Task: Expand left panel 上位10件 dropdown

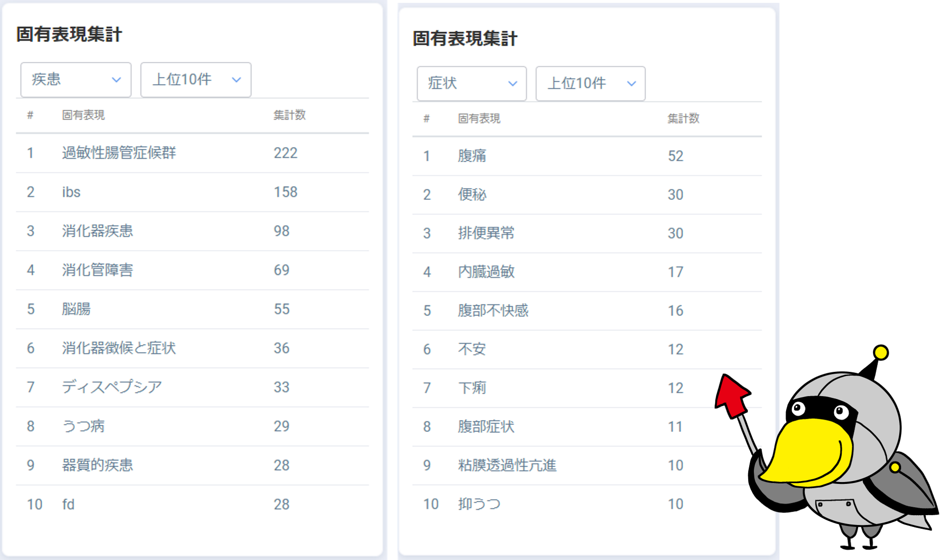Action: [196, 80]
